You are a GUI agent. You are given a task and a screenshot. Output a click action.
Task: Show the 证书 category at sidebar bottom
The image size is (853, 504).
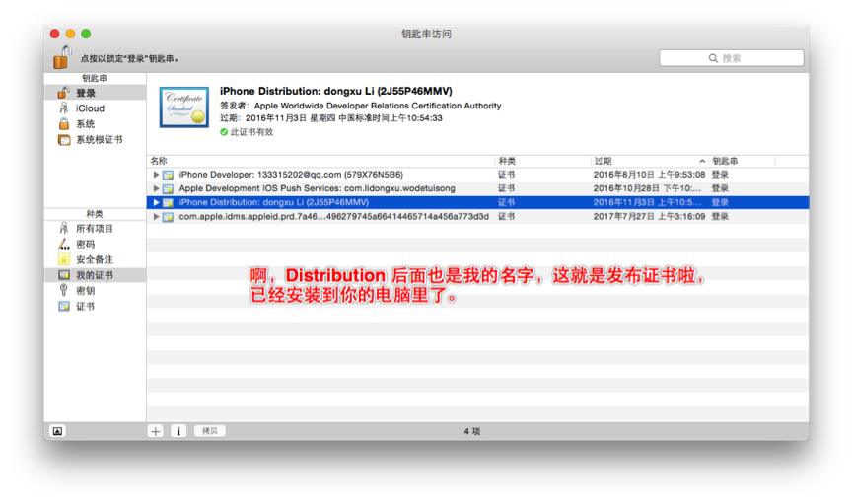coord(95,306)
